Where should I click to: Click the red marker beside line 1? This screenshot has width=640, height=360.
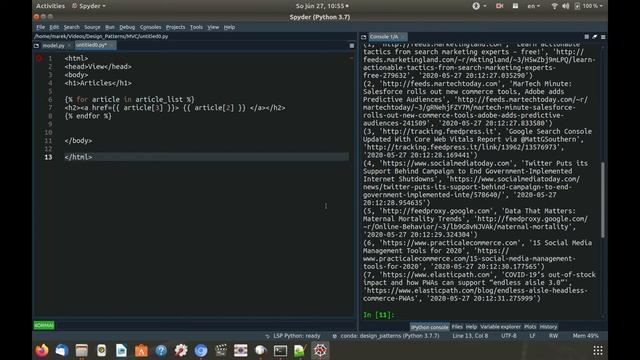(x=39, y=58)
